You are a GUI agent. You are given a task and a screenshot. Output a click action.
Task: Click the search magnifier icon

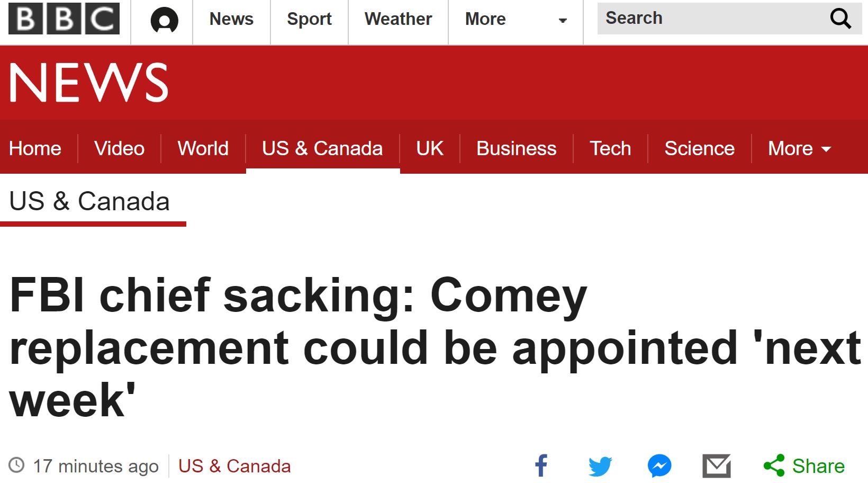point(840,19)
